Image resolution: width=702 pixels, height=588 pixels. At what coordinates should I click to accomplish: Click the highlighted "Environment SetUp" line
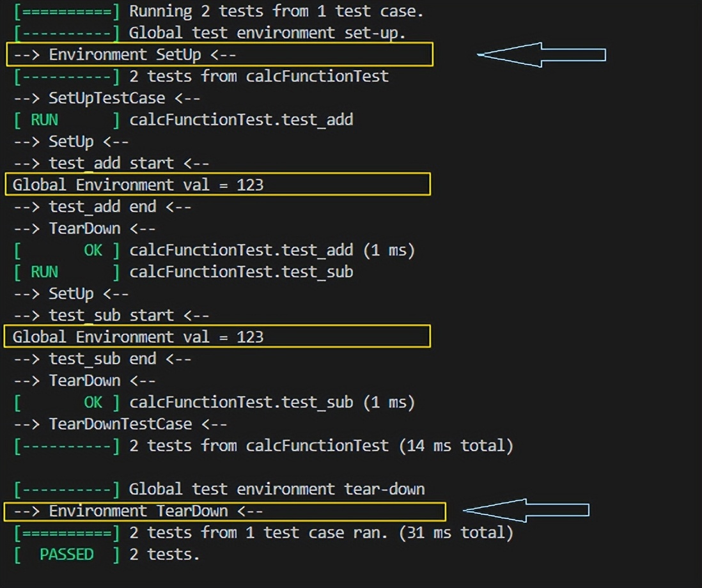pos(142,55)
